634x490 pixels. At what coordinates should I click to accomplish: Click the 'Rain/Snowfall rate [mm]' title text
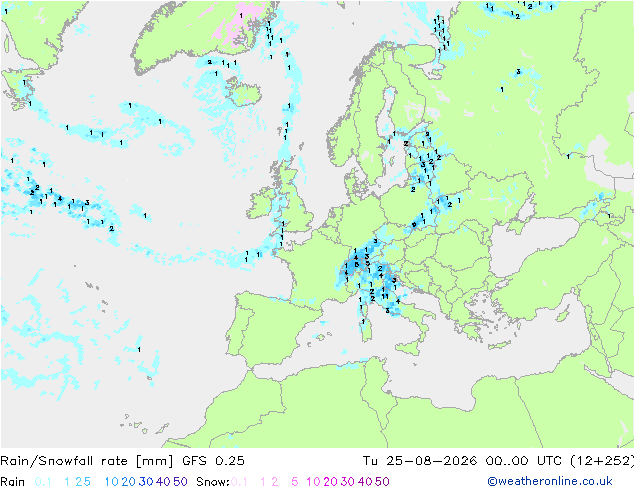[x=87, y=461]
